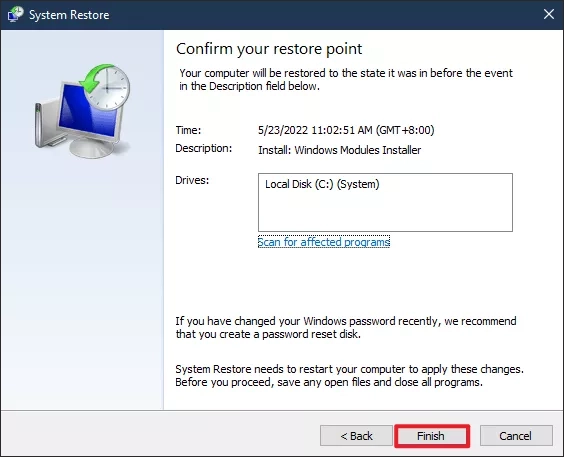
Task: Click the System Restore title bar icon
Action: (x=15, y=14)
